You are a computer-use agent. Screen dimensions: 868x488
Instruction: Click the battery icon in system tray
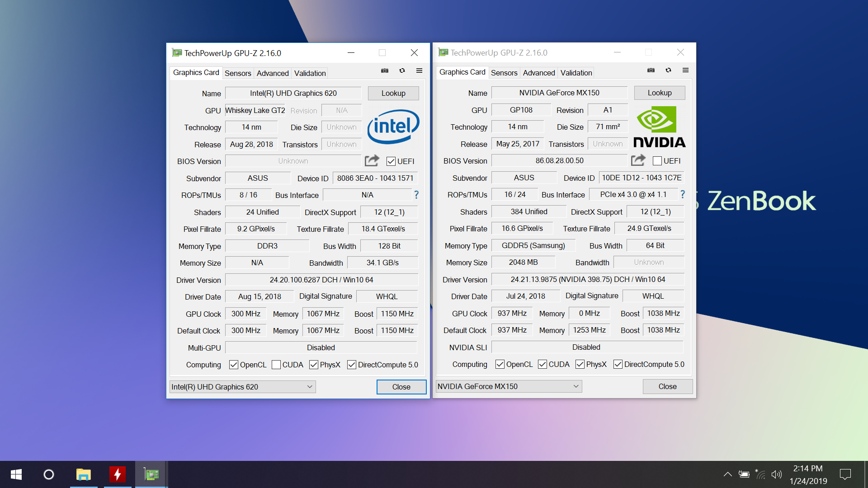(x=744, y=474)
